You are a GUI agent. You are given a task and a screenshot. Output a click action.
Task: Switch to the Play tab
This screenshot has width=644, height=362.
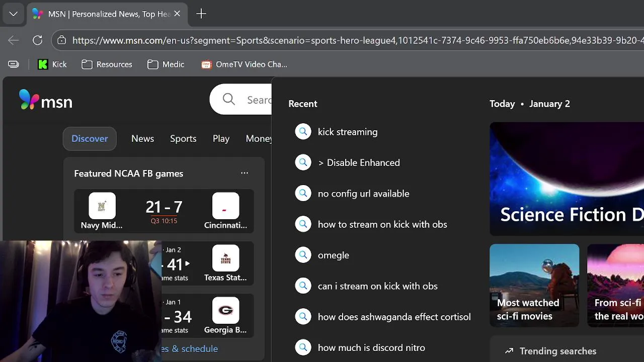[x=221, y=139]
